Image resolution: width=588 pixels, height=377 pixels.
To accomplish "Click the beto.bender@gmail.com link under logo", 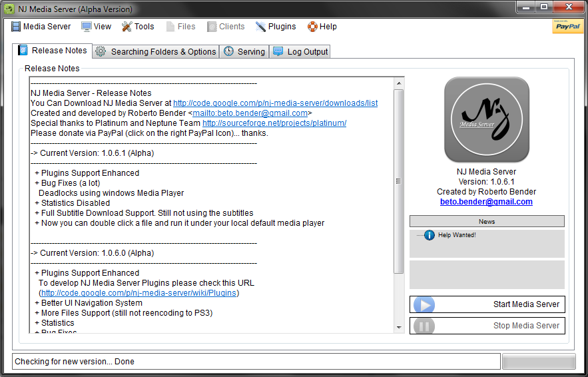I will [486, 202].
